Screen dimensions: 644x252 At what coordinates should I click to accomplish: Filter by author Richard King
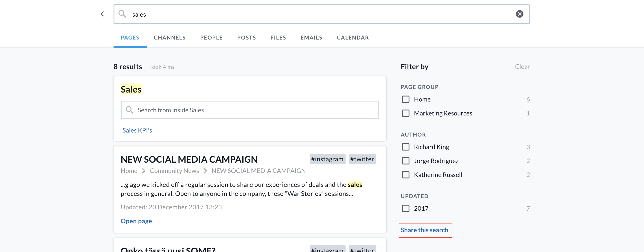pyautogui.click(x=405, y=147)
